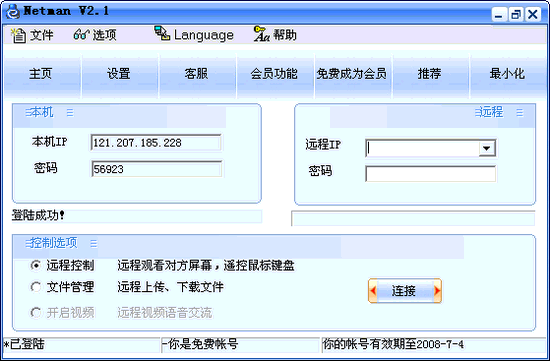Click the 本机 panel header

[42, 112]
